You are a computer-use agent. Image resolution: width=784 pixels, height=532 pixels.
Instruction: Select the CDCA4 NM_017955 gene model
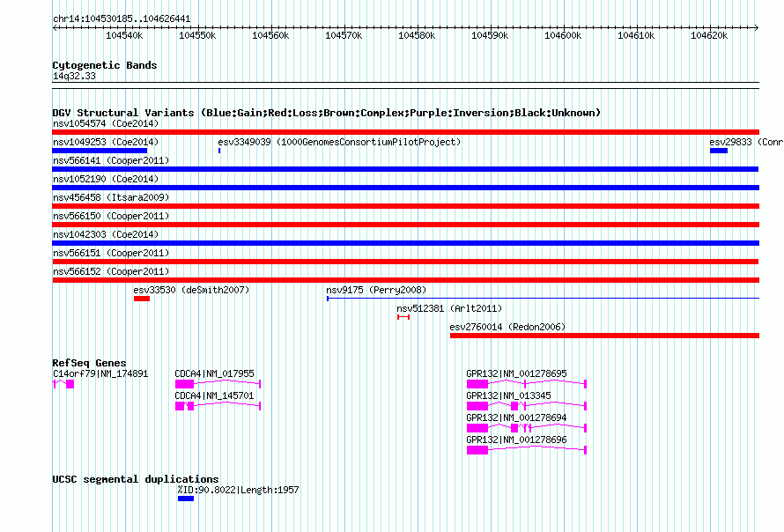(218, 384)
